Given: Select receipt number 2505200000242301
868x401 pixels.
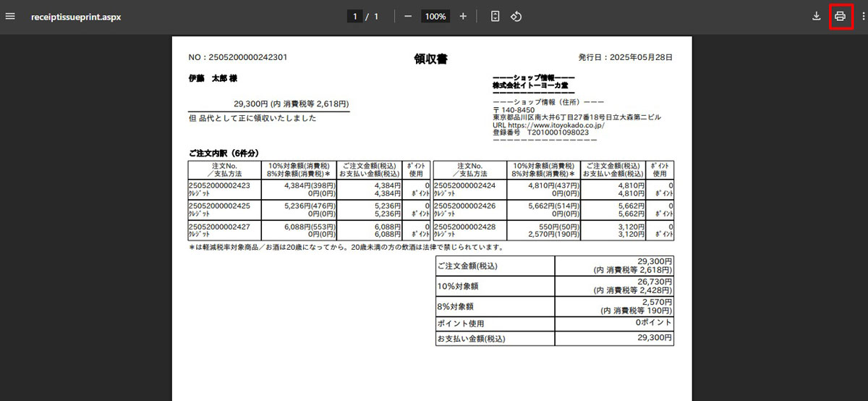Looking at the screenshot, I should click(x=248, y=56).
